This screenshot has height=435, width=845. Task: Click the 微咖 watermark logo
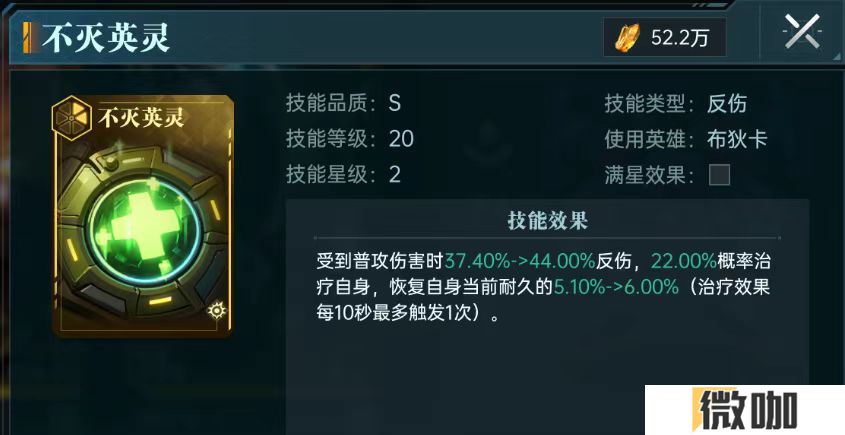(745, 411)
